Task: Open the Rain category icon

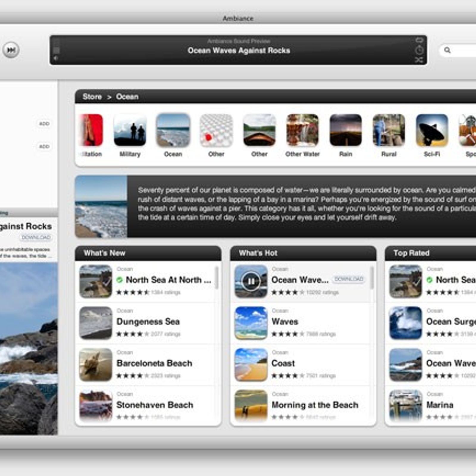Action: [346, 130]
